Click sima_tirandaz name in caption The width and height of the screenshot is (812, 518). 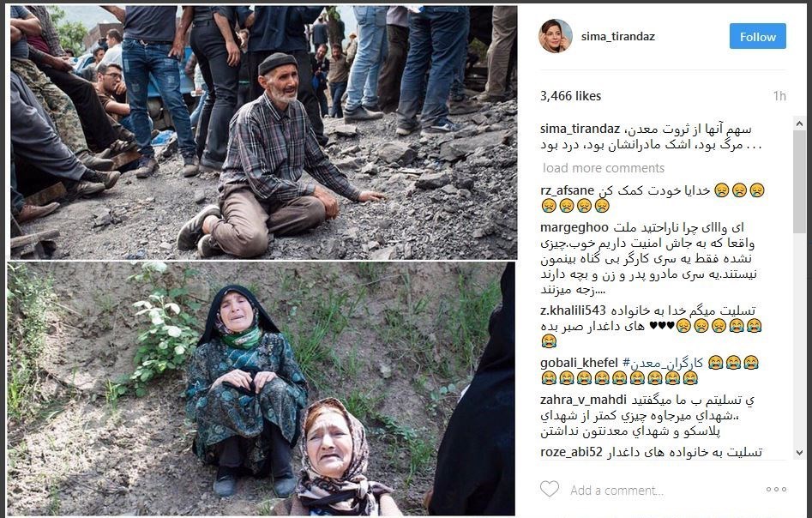580,129
